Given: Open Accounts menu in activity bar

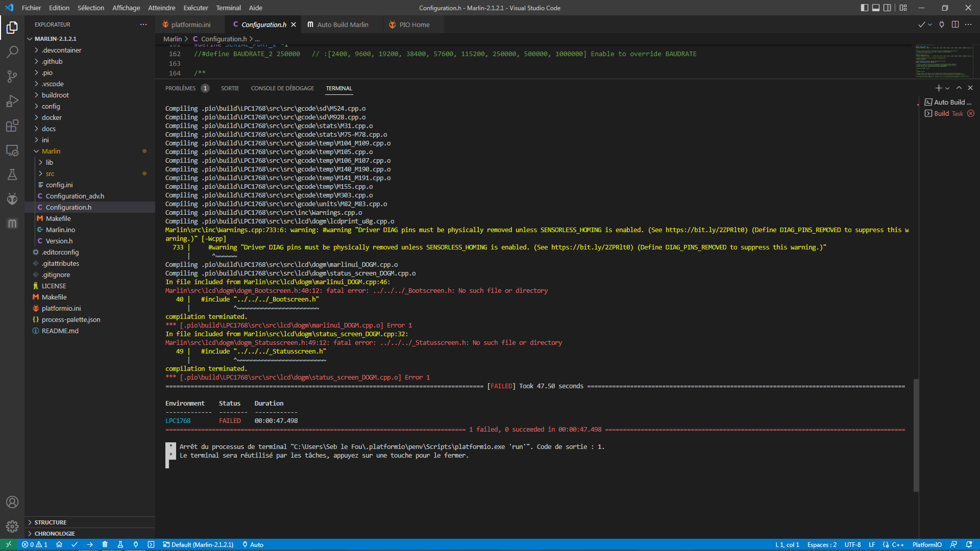Looking at the screenshot, I should pyautogui.click(x=12, y=502).
